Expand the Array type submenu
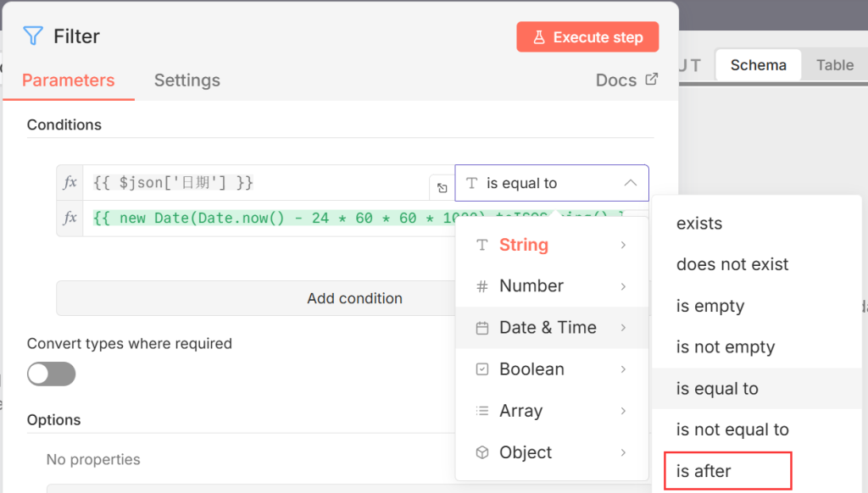Image resolution: width=868 pixels, height=493 pixels. [x=552, y=411]
